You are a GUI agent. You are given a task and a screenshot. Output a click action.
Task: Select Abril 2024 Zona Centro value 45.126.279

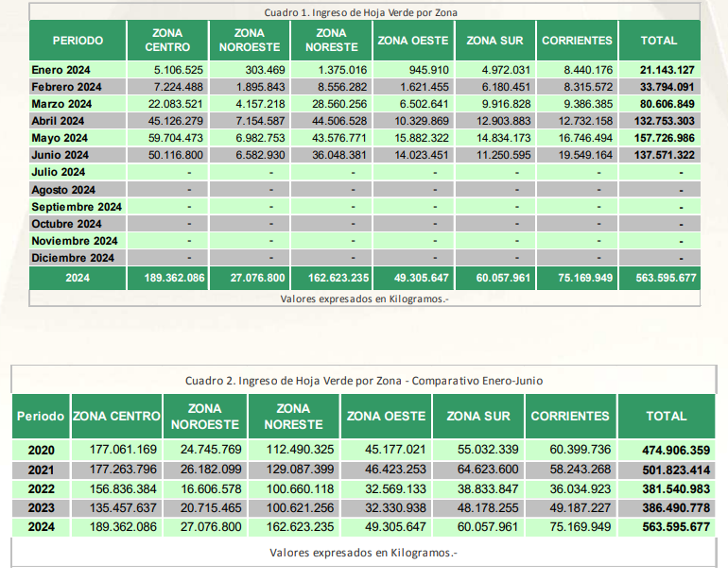(x=176, y=121)
